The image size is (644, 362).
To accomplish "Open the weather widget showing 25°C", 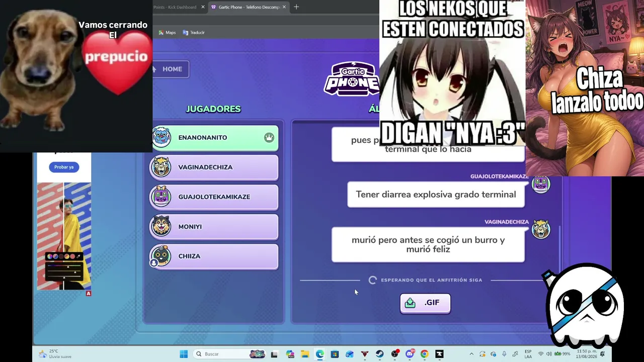I will (55, 354).
